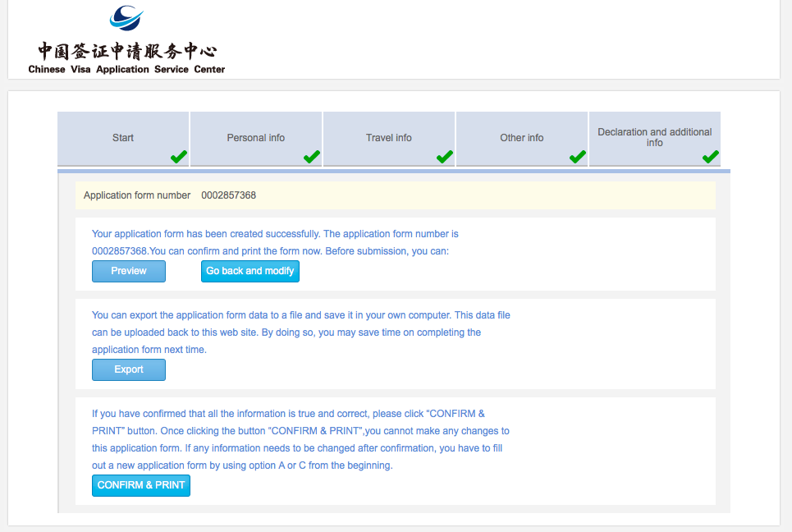Go to the Travel info tab

point(389,138)
